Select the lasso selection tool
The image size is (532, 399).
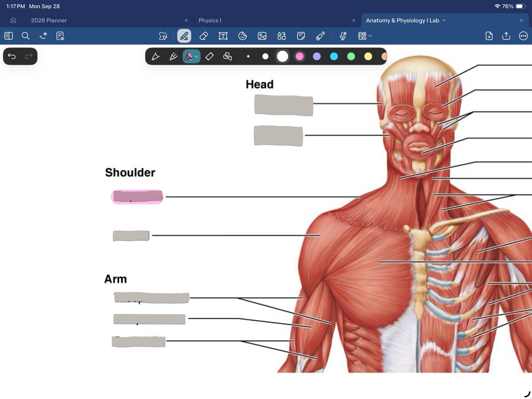pyautogui.click(x=163, y=36)
